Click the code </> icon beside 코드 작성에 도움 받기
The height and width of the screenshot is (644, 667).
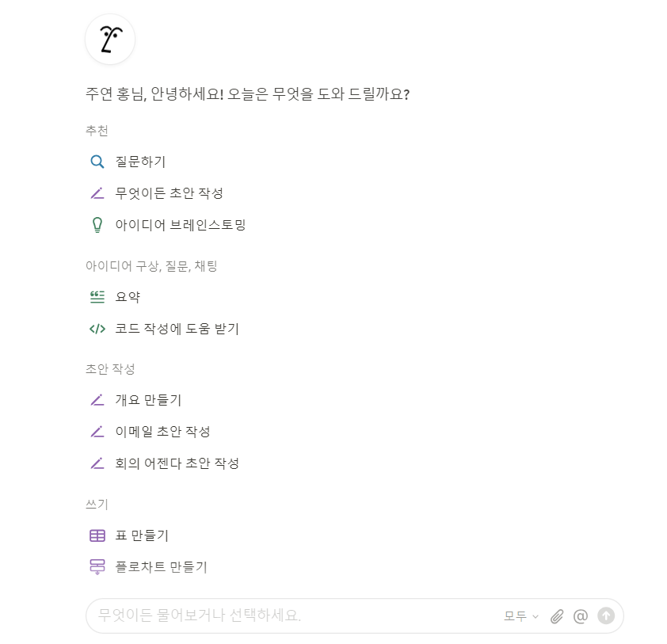pyautogui.click(x=97, y=328)
